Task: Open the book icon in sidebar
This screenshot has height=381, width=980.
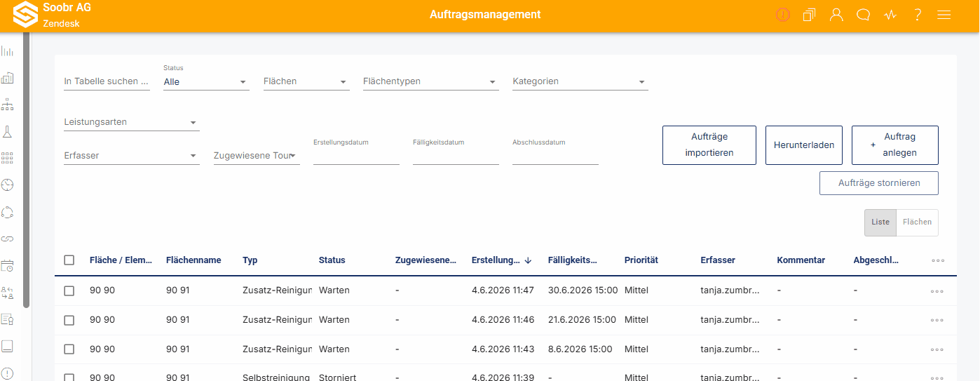Action: point(8,346)
